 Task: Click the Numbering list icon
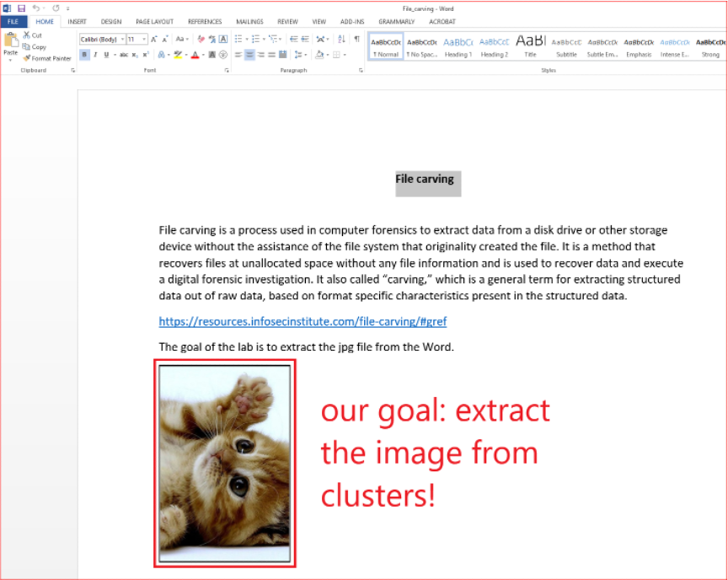tap(256, 40)
